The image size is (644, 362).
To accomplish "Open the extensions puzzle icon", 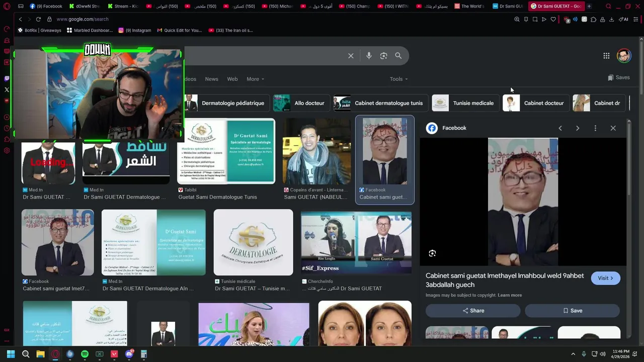I will coord(593,19).
